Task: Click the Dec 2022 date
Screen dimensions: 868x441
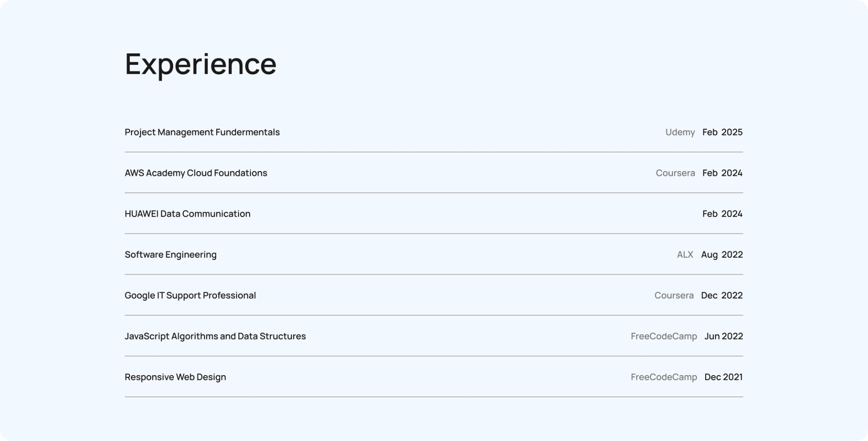Action: (x=722, y=295)
